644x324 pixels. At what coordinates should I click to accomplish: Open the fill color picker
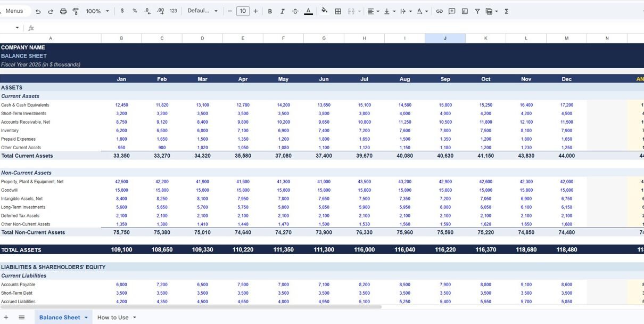(324, 11)
